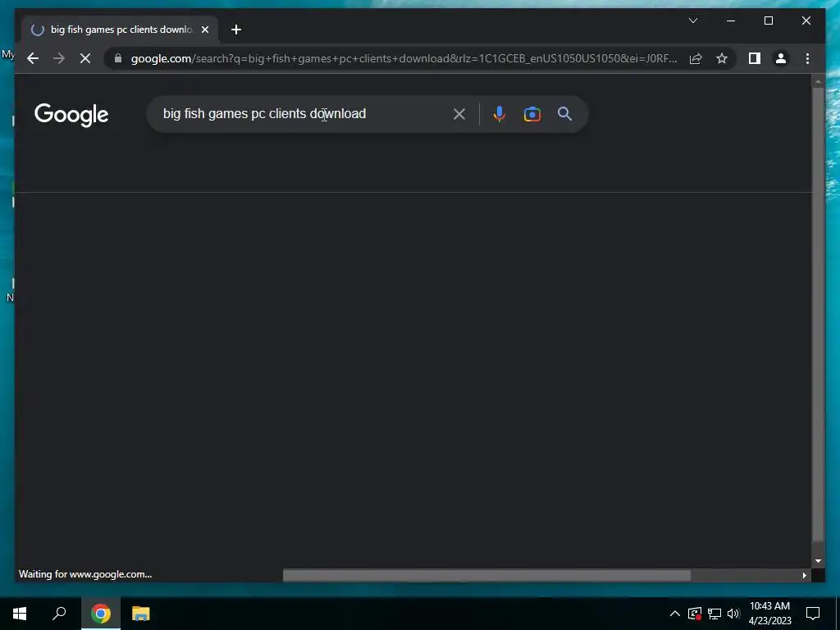The image size is (840, 630).
Task: Click the scroll down arrow
Action: pos(818,561)
